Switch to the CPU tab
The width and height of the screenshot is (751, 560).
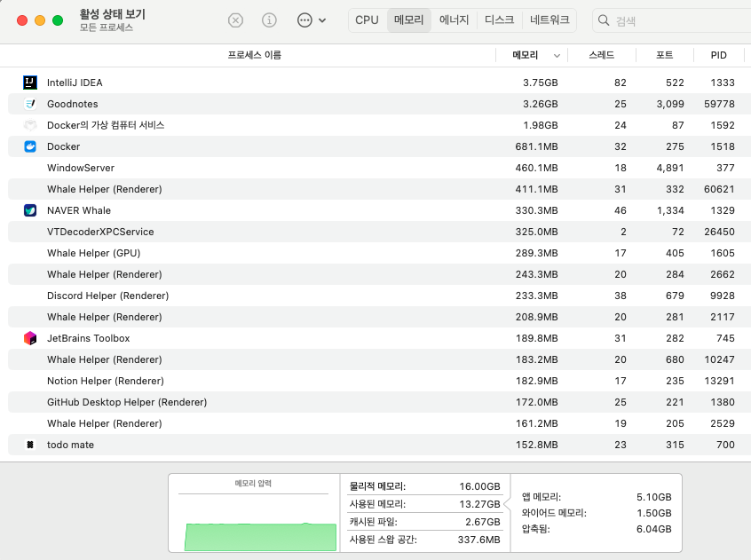click(367, 20)
